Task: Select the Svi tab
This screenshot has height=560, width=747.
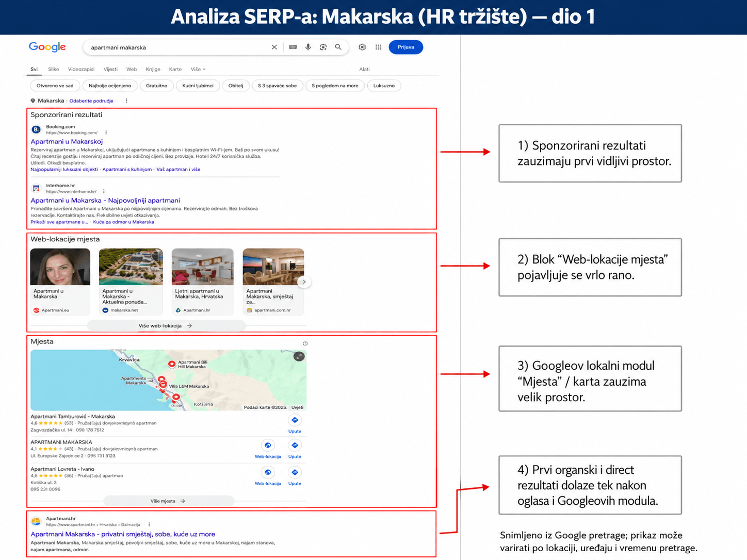Action: coord(34,69)
